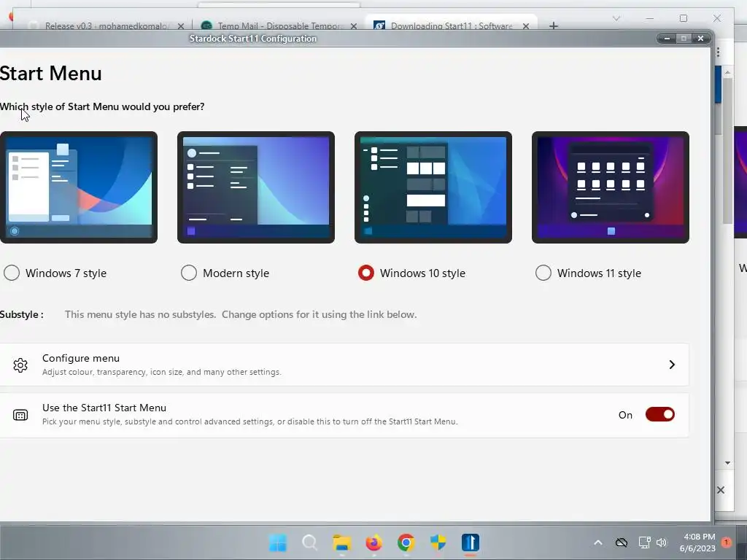Maximize the Start11 Configuration window

pyautogui.click(x=684, y=38)
